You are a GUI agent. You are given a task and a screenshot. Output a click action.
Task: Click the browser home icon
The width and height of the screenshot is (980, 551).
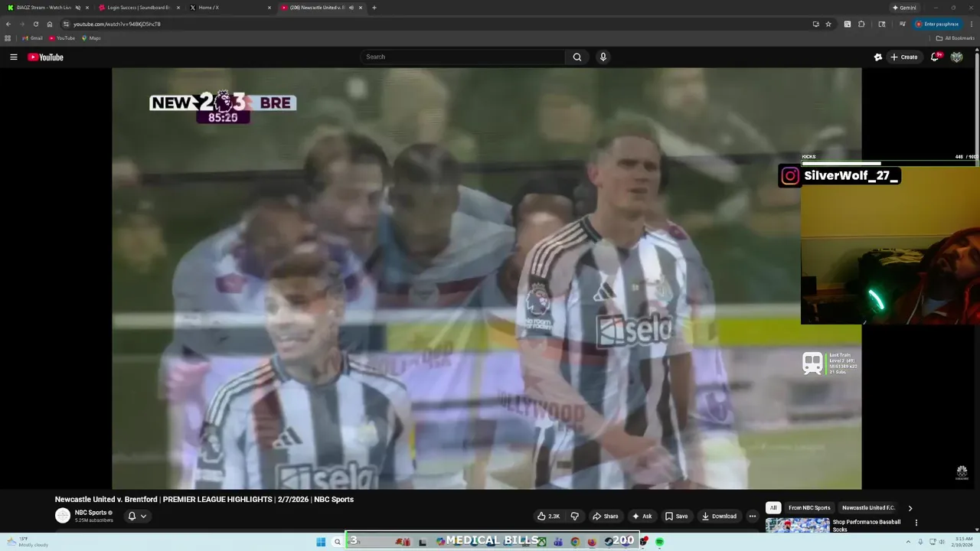pos(50,24)
